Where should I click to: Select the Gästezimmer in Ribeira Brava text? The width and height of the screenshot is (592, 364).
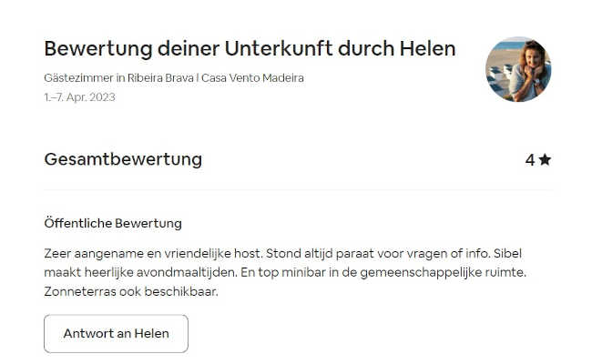118,77
